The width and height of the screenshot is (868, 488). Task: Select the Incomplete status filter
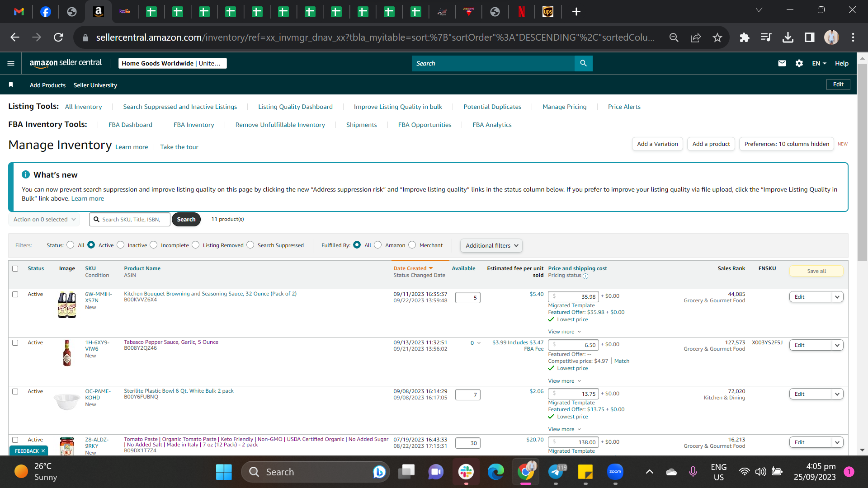pyautogui.click(x=154, y=245)
